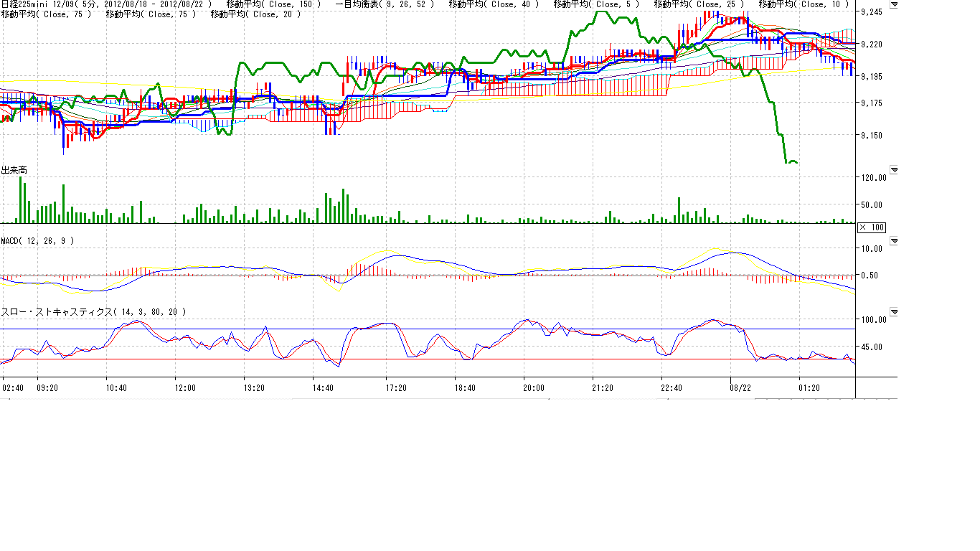Click the 9,245 price axis label

(872, 12)
